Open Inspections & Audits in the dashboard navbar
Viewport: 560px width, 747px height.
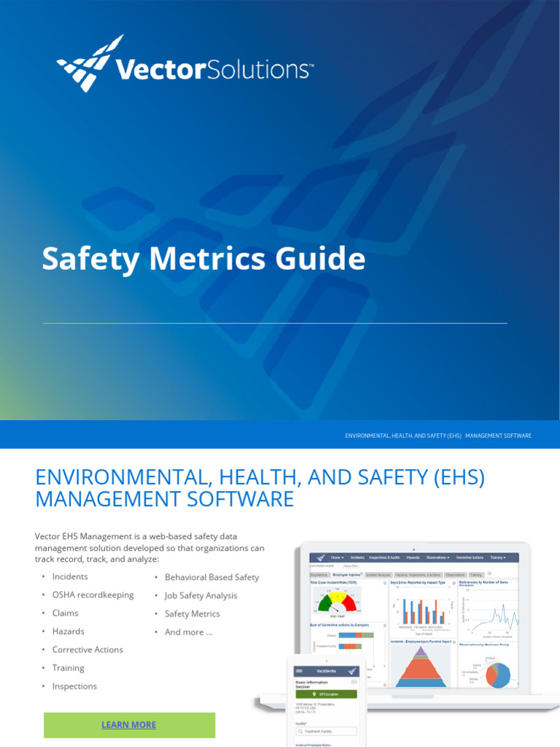click(x=384, y=557)
